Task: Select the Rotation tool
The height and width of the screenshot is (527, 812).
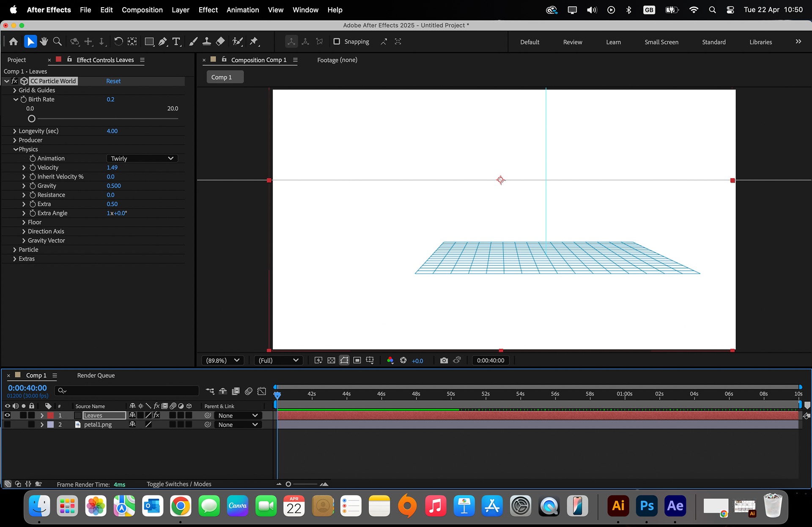Action: [119, 41]
